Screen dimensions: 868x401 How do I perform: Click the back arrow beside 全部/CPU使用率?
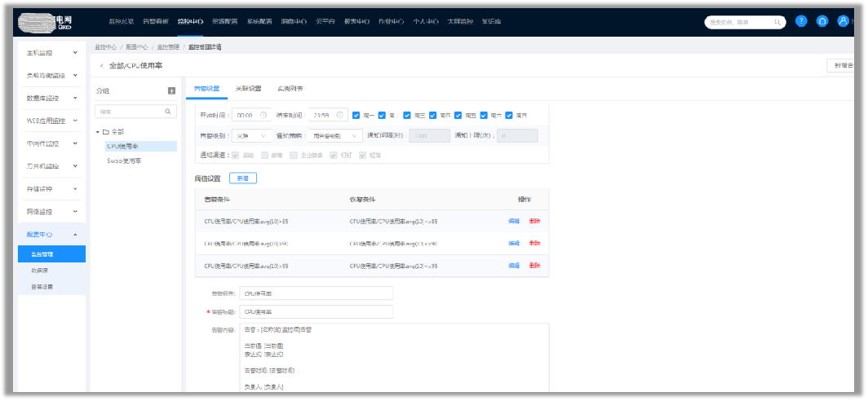101,65
